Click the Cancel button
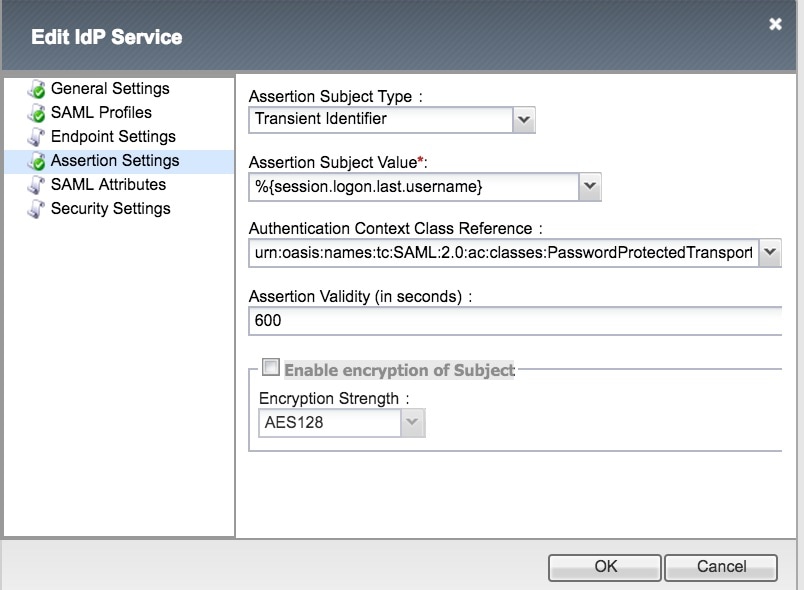 pos(720,567)
